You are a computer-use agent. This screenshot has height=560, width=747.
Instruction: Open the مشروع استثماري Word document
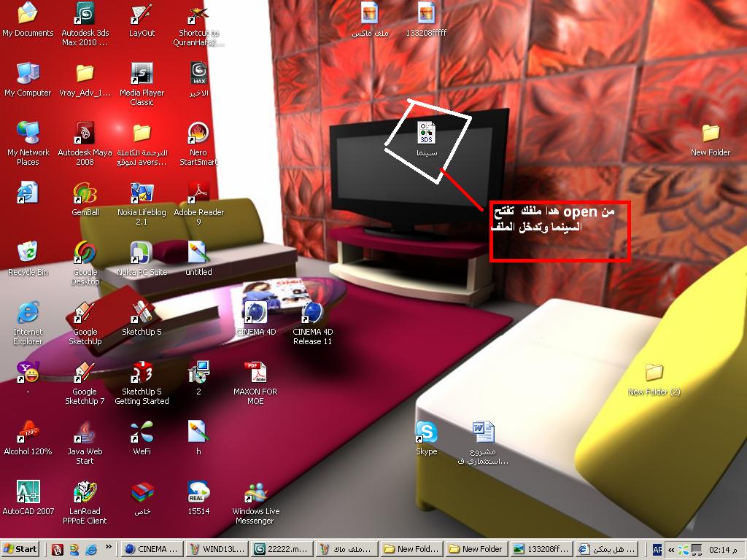[483, 443]
